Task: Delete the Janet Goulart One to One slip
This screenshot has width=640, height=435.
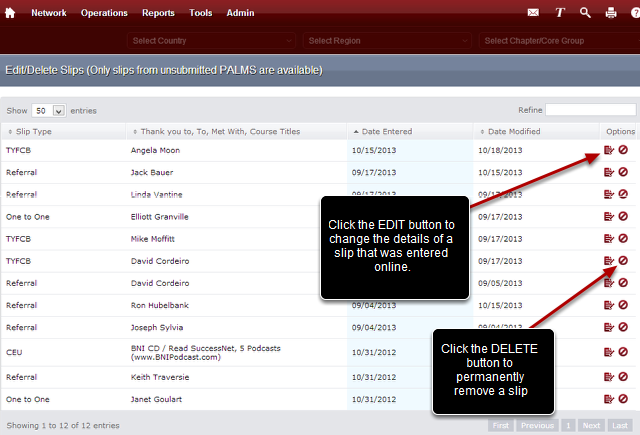Action: 623,399
